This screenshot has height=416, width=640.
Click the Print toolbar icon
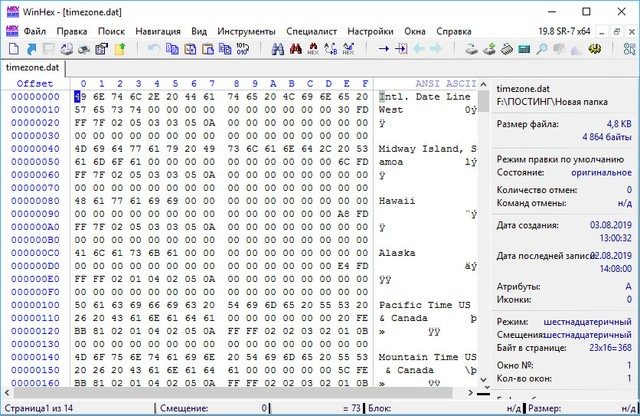tap(83, 48)
